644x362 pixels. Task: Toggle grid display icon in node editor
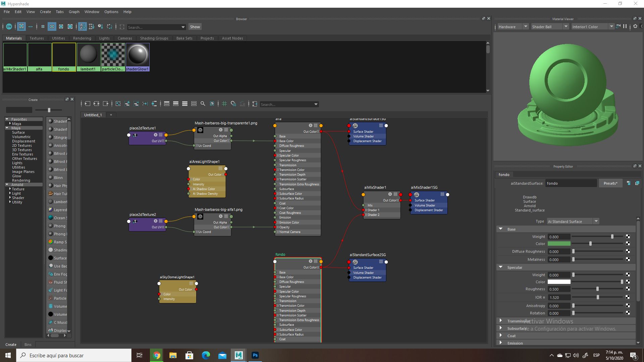coord(224,104)
